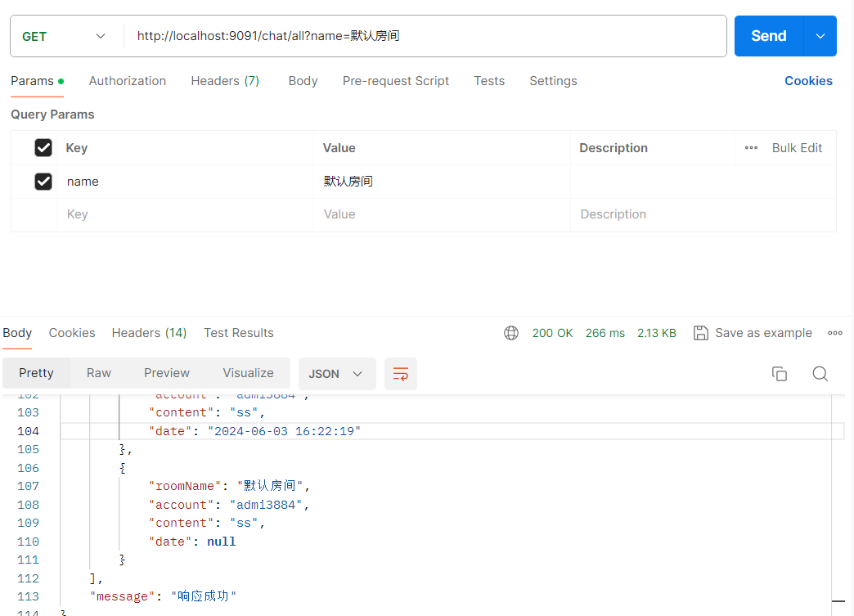Toggle the select-all params checkbox

click(x=43, y=147)
